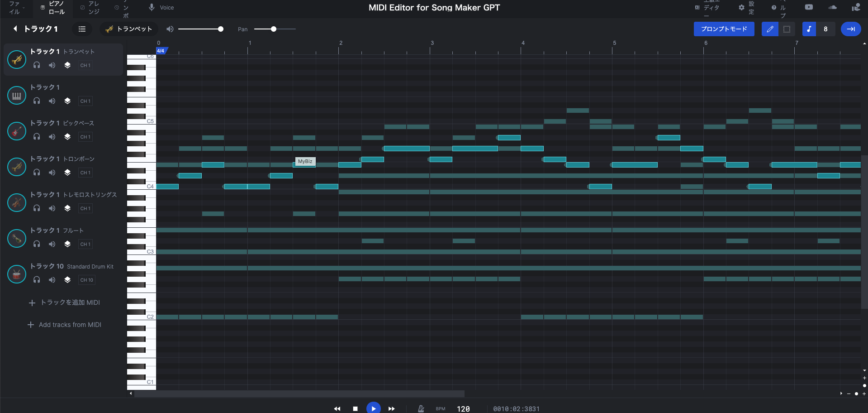Viewport: 868px width, 413px height.
Task: Adjust the Pan slider handle
Action: tap(274, 29)
